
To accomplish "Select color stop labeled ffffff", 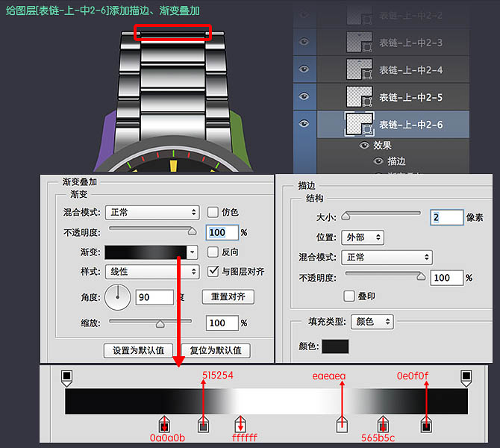I will [x=240, y=424].
